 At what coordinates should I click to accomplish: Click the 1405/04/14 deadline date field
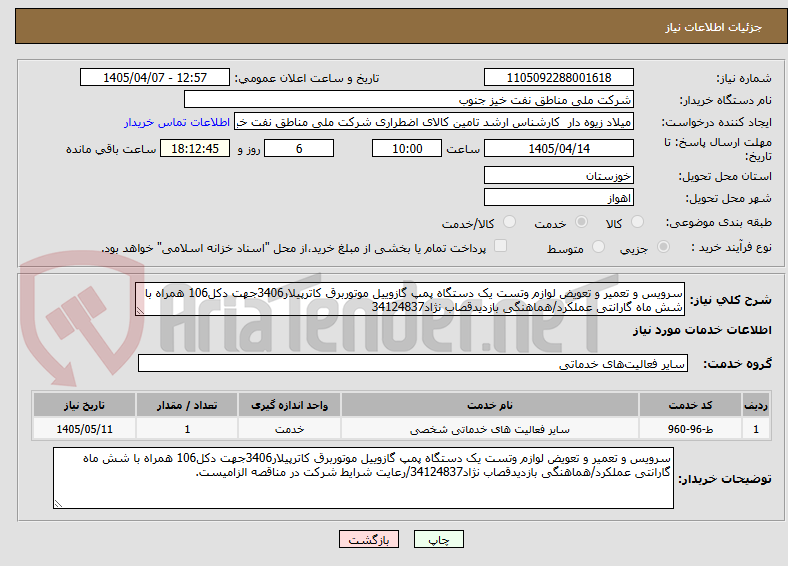[x=558, y=148]
